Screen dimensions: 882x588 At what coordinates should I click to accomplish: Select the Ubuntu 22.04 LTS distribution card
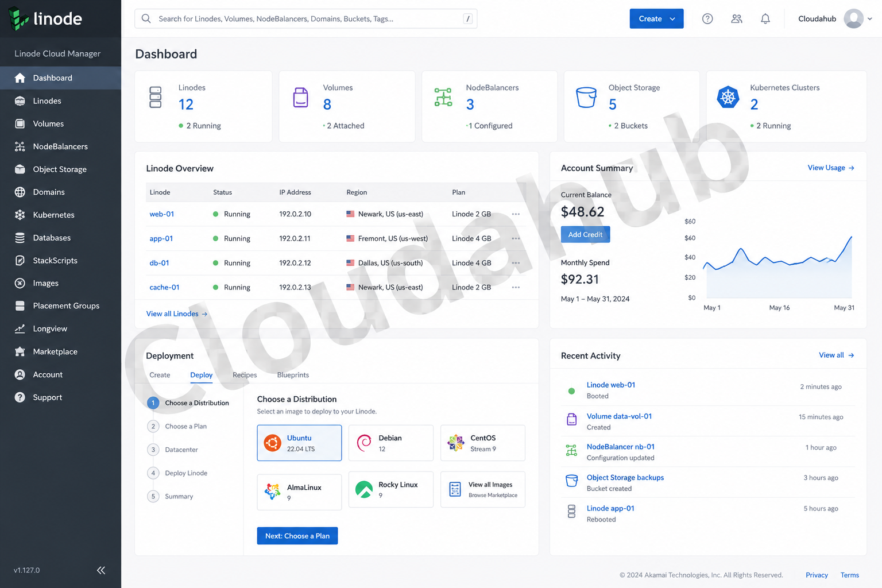tap(299, 443)
